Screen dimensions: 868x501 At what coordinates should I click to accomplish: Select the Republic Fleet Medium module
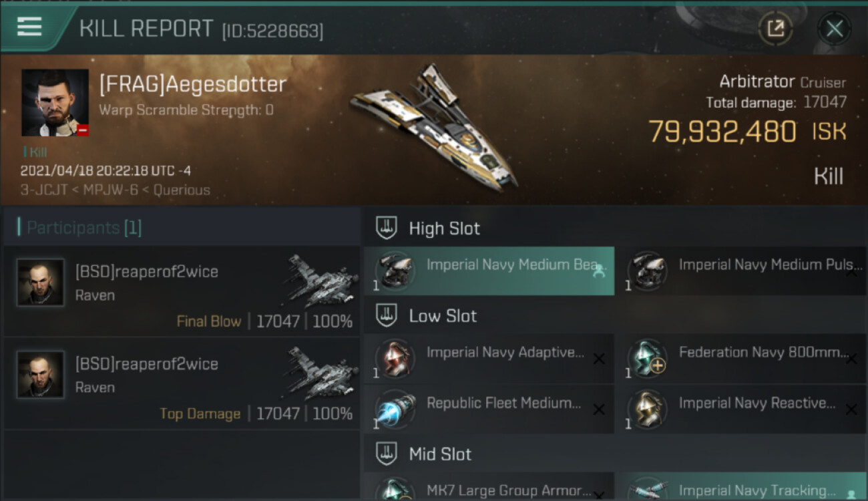pyautogui.click(x=489, y=409)
